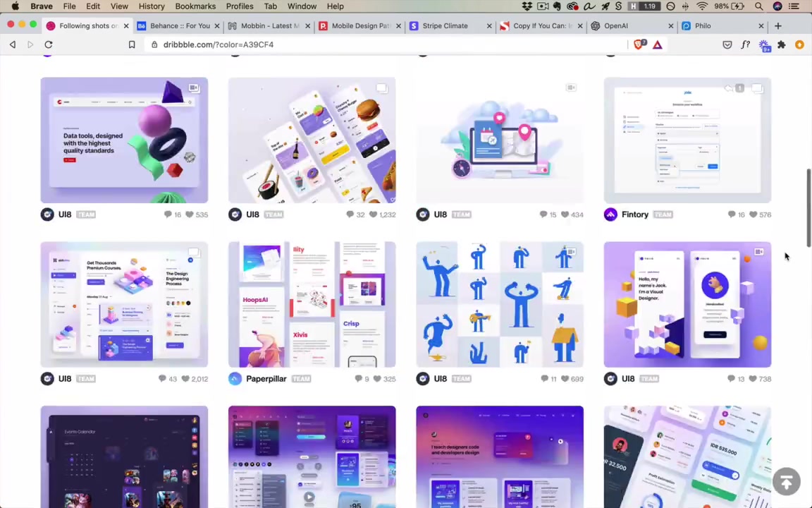Click the like heart showing 699
Image resolution: width=812 pixels, height=508 pixels.
[565, 379]
